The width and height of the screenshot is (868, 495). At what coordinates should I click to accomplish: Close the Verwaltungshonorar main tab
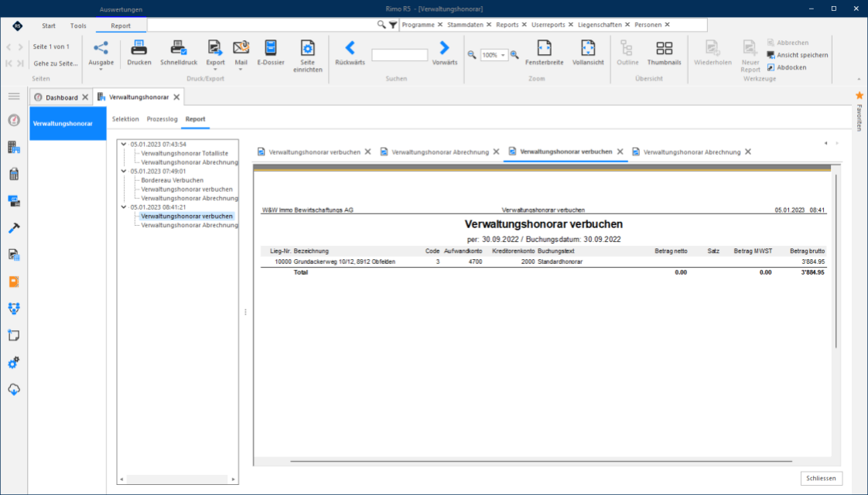(176, 97)
